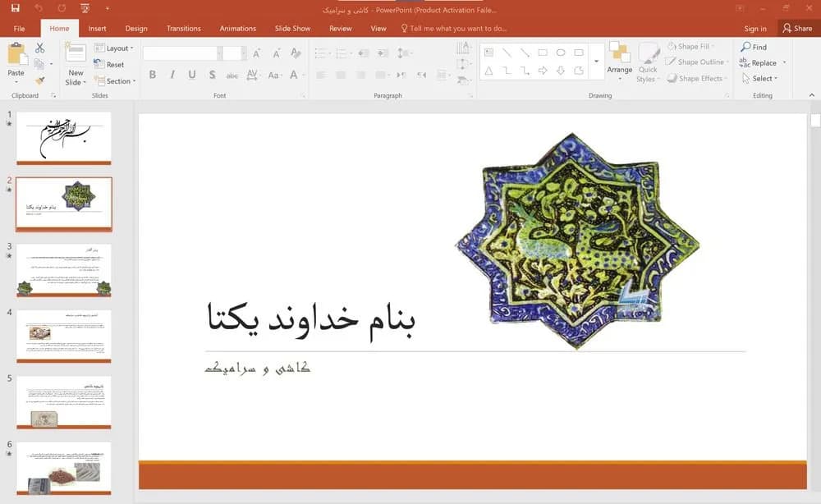Toggle numbered list
This screenshot has height=504, width=821.
[342, 53]
